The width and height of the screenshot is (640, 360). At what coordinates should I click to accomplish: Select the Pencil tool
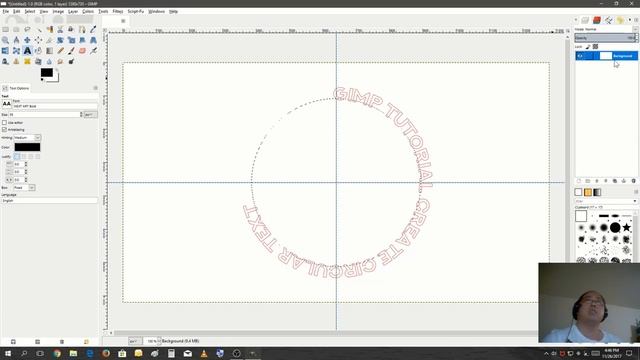pyautogui.click(x=60, y=51)
